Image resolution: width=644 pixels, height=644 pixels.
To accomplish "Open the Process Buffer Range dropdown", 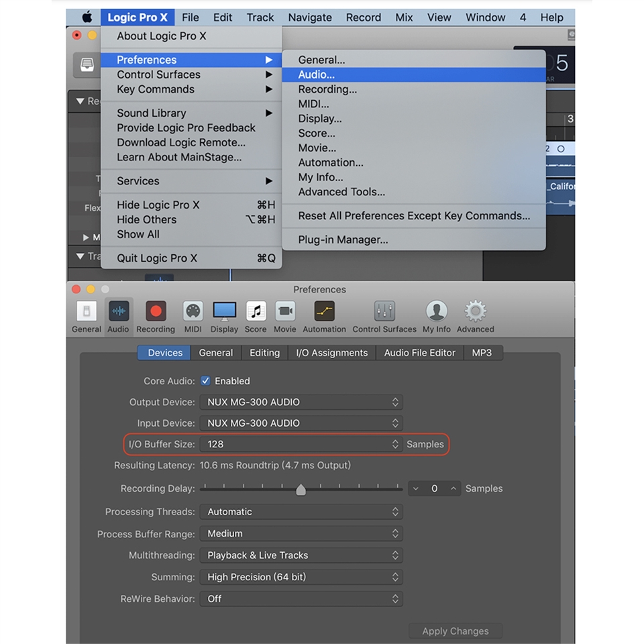I will click(x=301, y=533).
